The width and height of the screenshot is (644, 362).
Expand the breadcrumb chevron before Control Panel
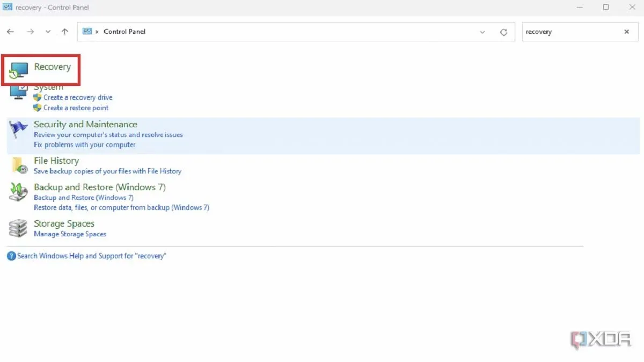point(97,32)
